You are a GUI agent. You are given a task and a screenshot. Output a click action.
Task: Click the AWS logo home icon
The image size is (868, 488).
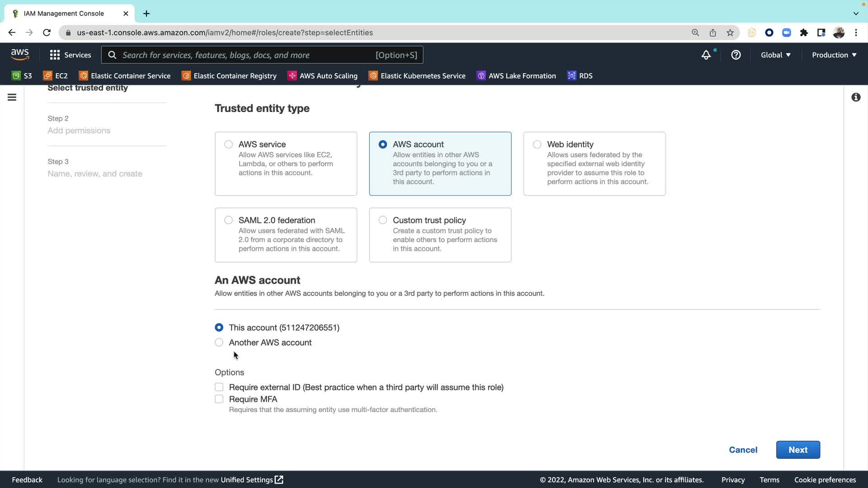pos(20,55)
